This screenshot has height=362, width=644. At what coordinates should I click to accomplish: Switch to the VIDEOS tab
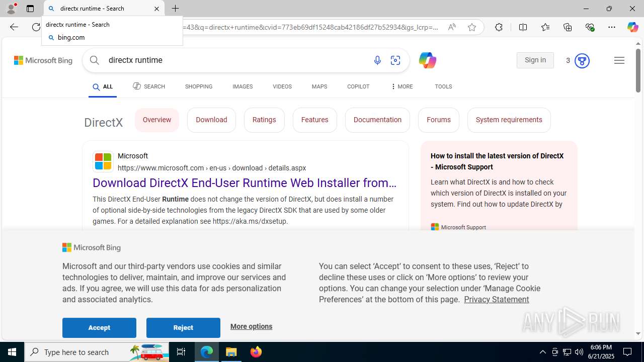[282, 86]
